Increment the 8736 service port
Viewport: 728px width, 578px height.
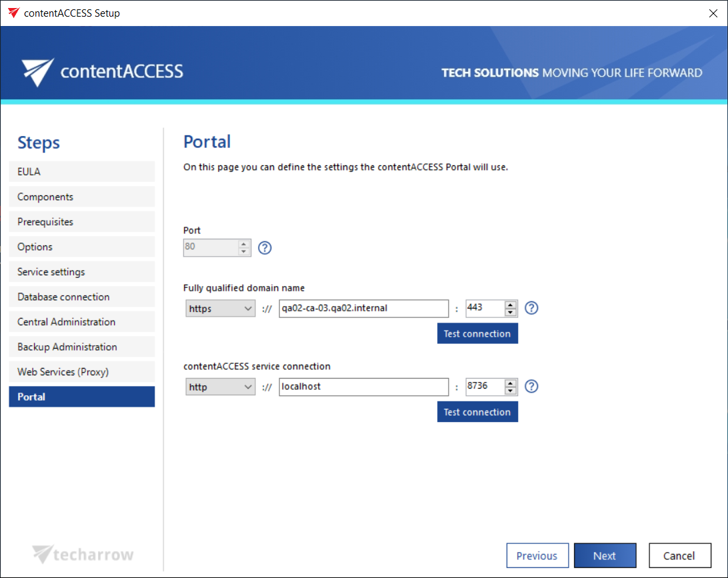(510, 383)
